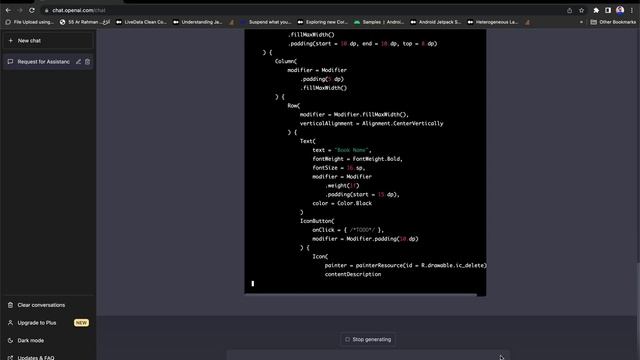Open the browser extensions puzzle icon
The image size is (640, 360).
596,11
